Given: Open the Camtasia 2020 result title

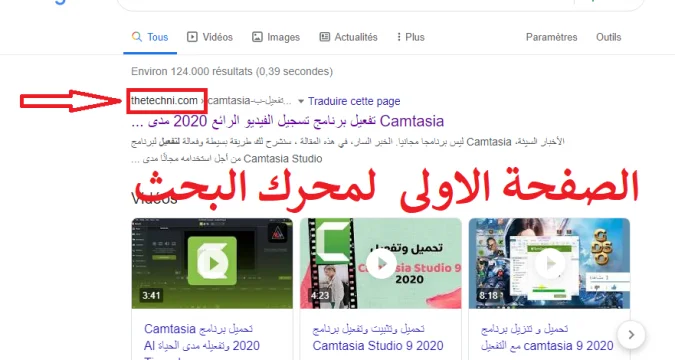Looking at the screenshot, I should pyautogui.click(x=287, y=121).
